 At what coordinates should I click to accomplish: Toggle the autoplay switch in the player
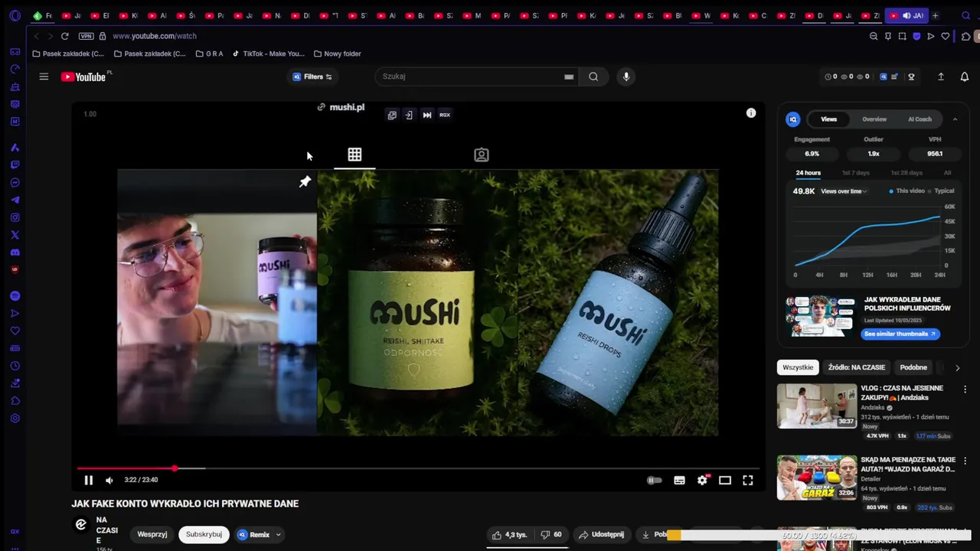(x=655, y=480)
